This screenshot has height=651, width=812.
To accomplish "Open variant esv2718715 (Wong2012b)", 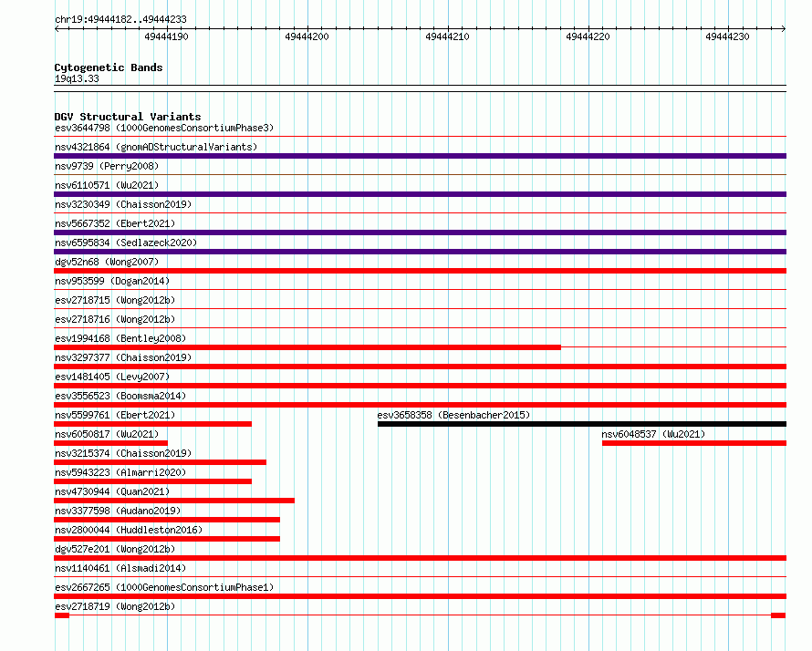I will click(x=115, y=300).
